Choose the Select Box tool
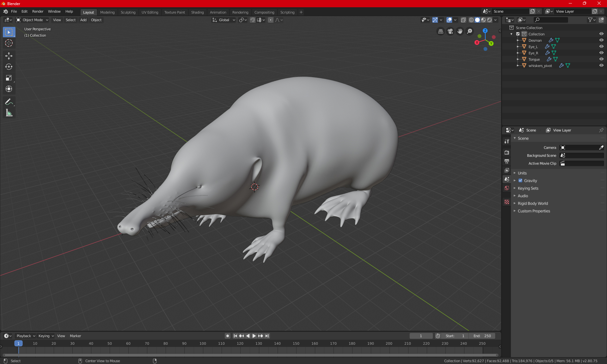607x364 pixels. pos(9,32)
